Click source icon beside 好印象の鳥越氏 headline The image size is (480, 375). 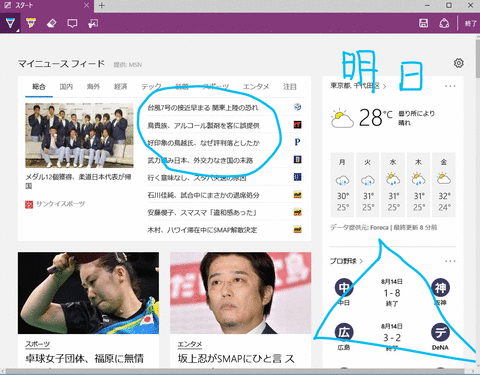tap(297, 142)
